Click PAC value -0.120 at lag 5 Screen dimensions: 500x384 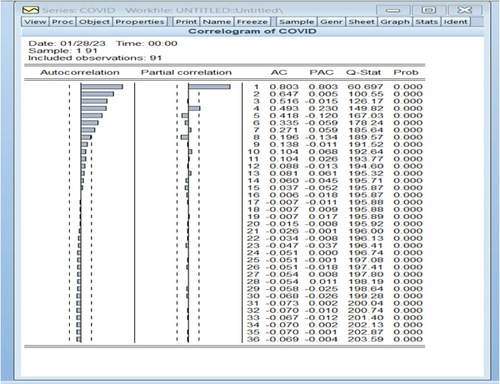click(x=321, y=116)
